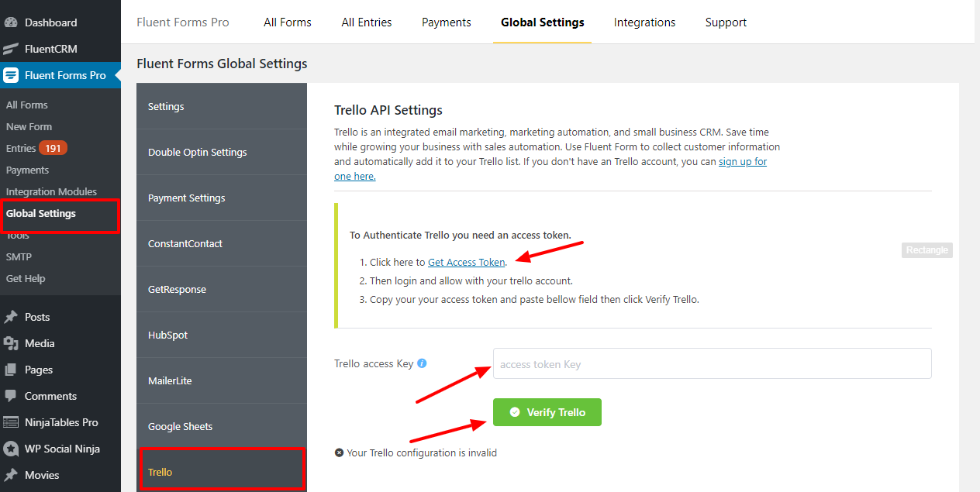Open the Fluent Forms Pro admin menu
This screenshot has width=980, height=492.
click(60, 75)
